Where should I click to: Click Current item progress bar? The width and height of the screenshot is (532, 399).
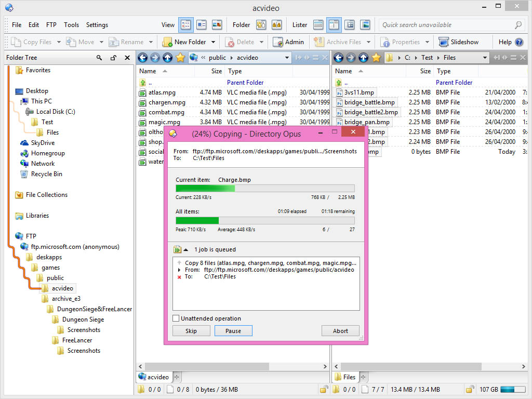265,188
